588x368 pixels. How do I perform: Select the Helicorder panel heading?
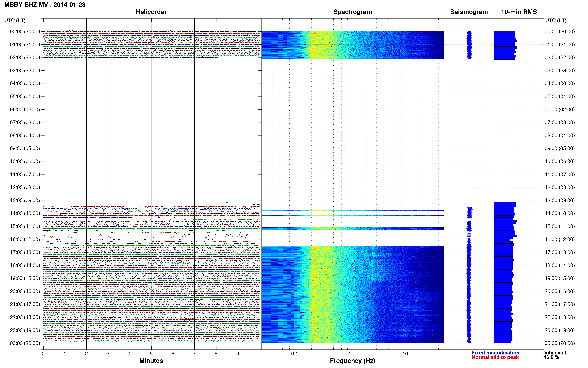tap(151, 12)
